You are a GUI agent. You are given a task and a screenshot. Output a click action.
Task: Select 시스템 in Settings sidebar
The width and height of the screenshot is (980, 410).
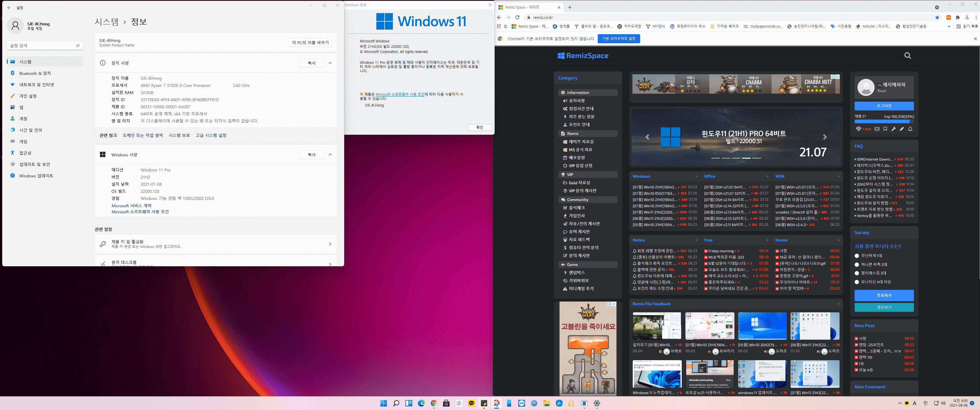coord(45,61)
